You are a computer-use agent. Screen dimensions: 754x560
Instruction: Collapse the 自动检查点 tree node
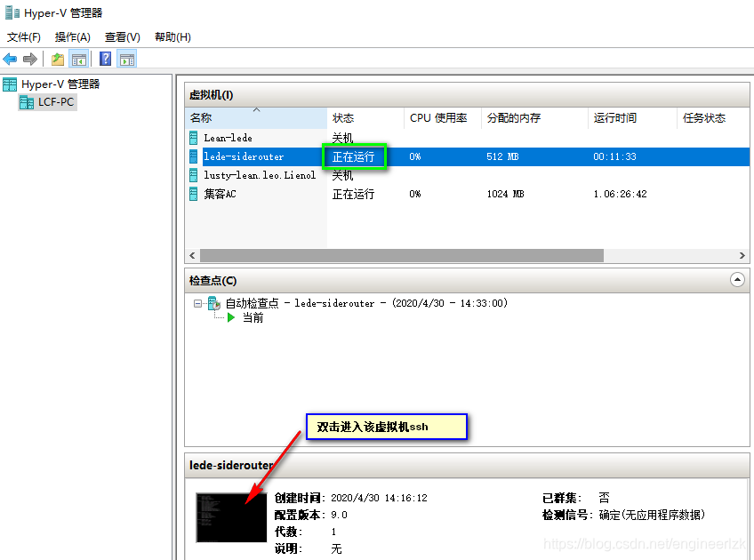(197, 303)
